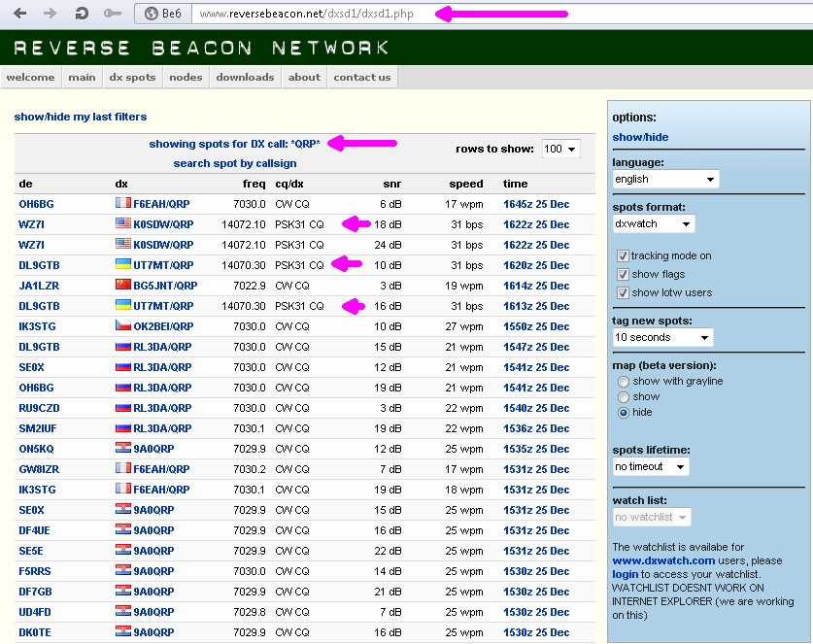Click the Russian flag in the SM2IUF row

click(x=123, y=427)
